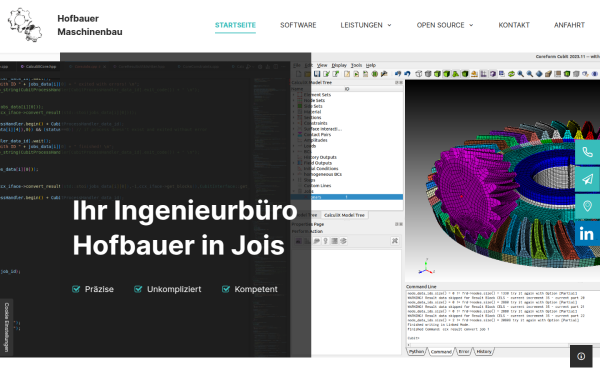This screenshot has width=600, height=375.
Task: Click the highlighted blue row in model tree
Action: click(x=347, y=197)
